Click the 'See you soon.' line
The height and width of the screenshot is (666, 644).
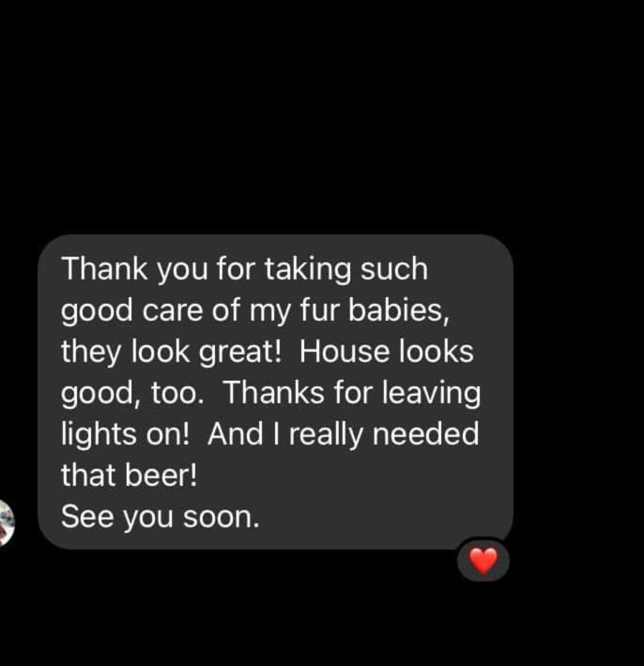pyautogui.click(x=160, y=517)
